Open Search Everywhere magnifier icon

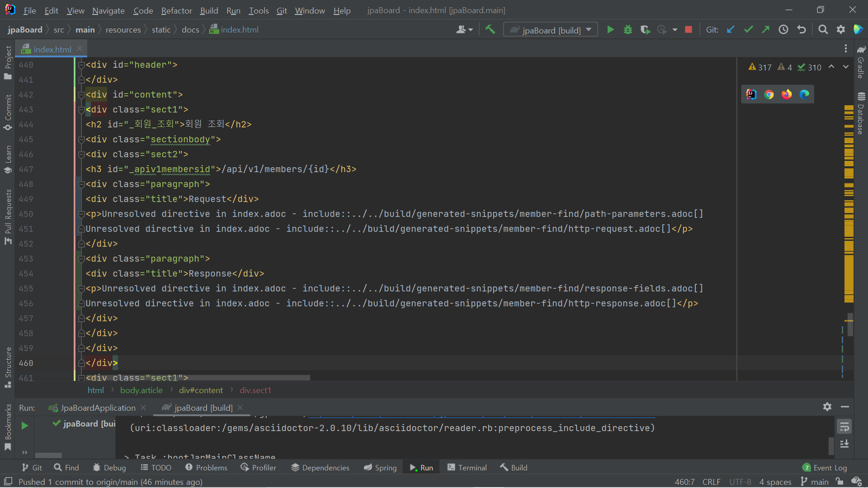[x=823, y=30]
